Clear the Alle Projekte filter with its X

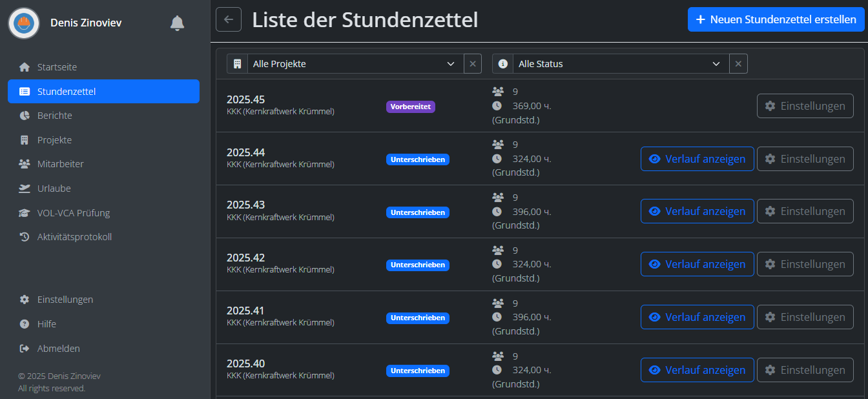tap(472, 63)
